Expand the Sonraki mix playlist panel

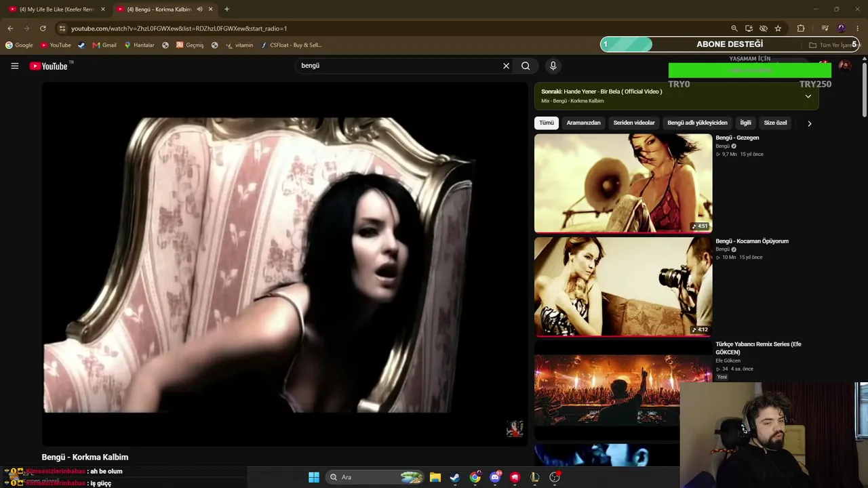point(808,96)
